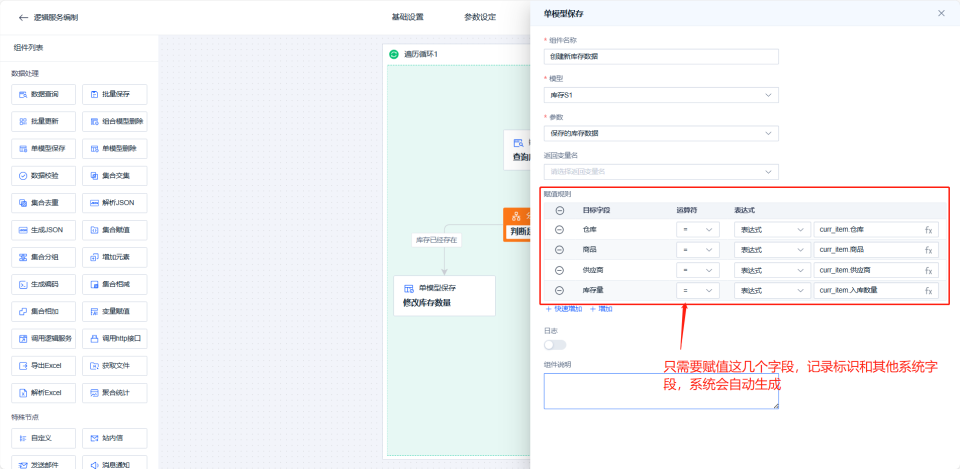Open 表达式 type dropdown in 商品 row

pyautogui.click(x=772, y=250)
